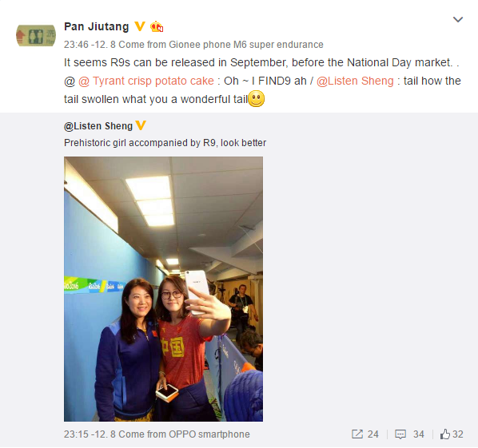This screenshot has height=448, width=478.
Task: Click the orange V verified badge beside Pan Jiutang
Action: point(140,27)
